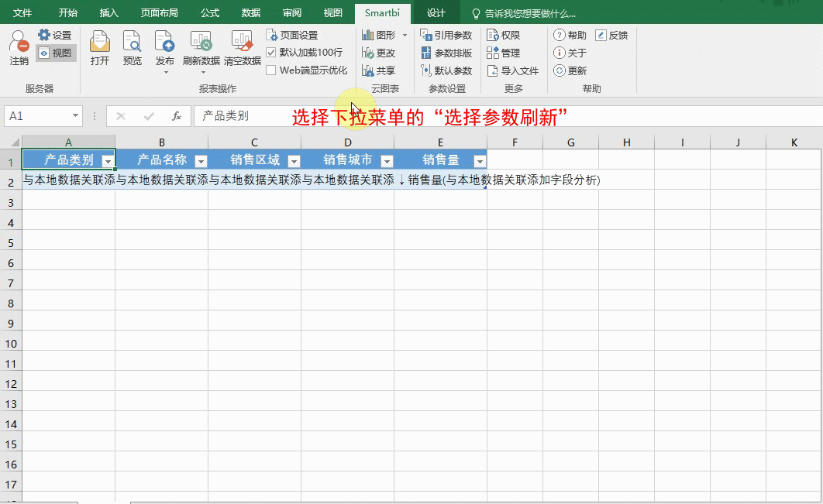This screenshot has height=504, width=823.
Task: Open 权限 permissions
Action: [504, 35]
